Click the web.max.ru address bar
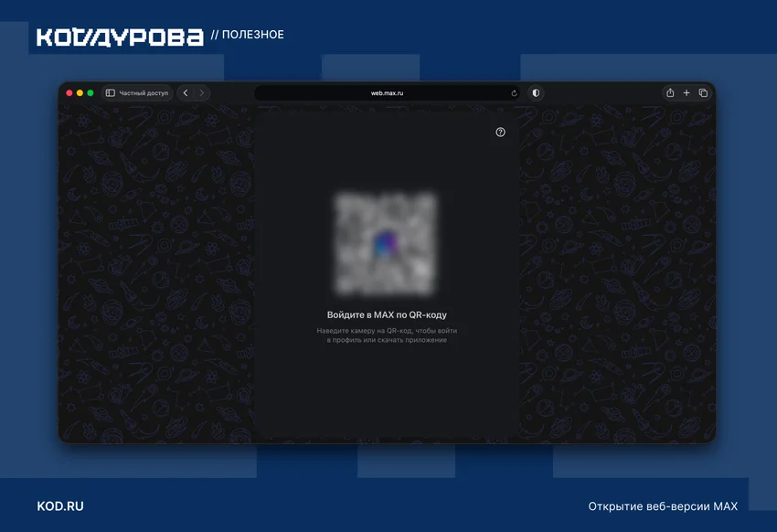The image size is (777, 532). pyautogui.click(x=387, y=93)
